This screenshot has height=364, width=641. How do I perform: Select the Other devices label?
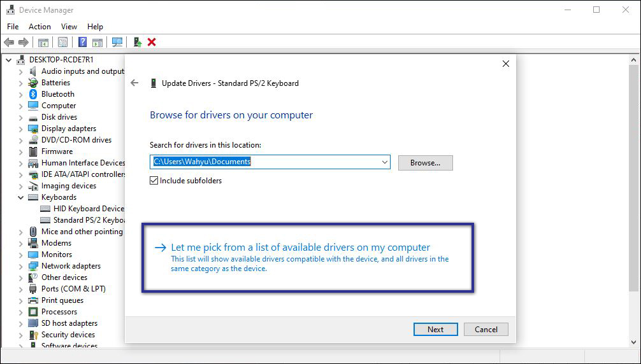pos(64,277)
